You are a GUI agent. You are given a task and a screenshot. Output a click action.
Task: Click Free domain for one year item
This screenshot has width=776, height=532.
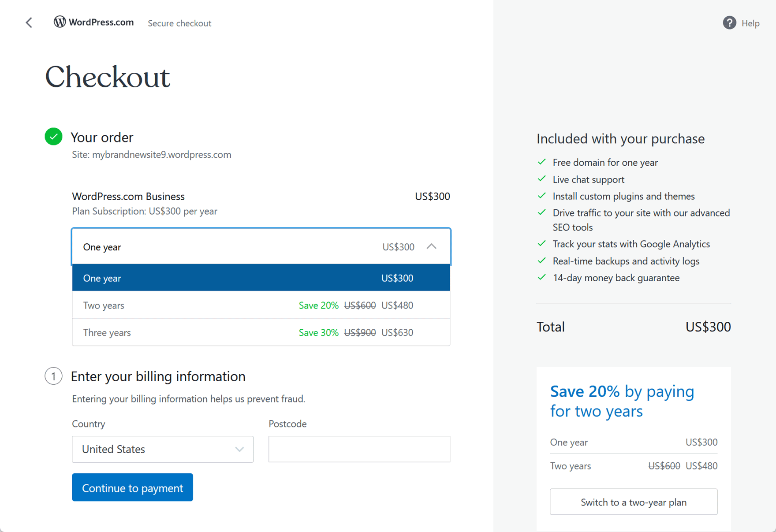click(605, 163)
